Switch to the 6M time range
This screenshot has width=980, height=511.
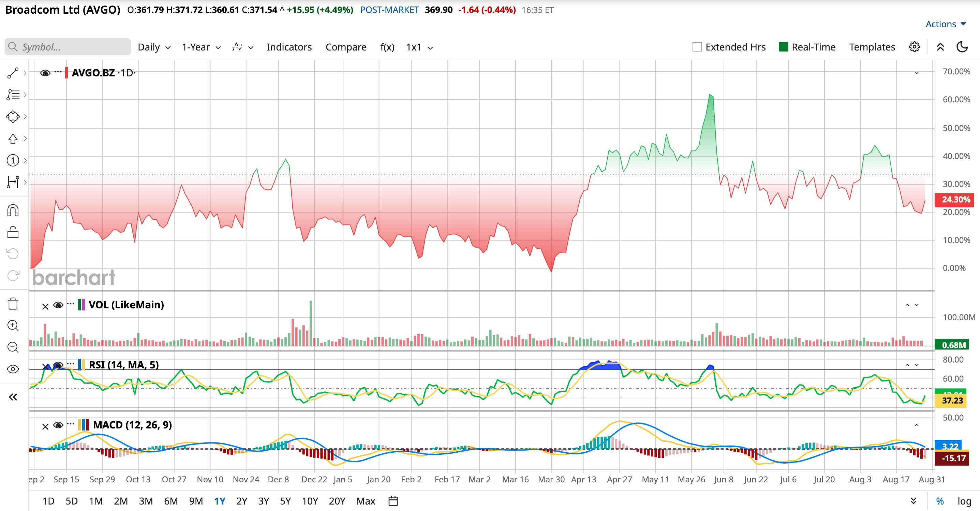(x=171, y=501)
